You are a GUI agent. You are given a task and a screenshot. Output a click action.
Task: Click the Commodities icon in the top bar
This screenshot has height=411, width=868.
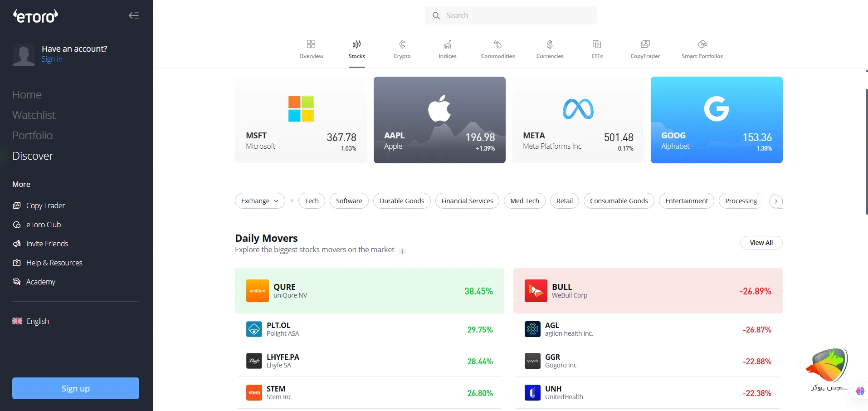pyautogui.click(x=497, y=44)
